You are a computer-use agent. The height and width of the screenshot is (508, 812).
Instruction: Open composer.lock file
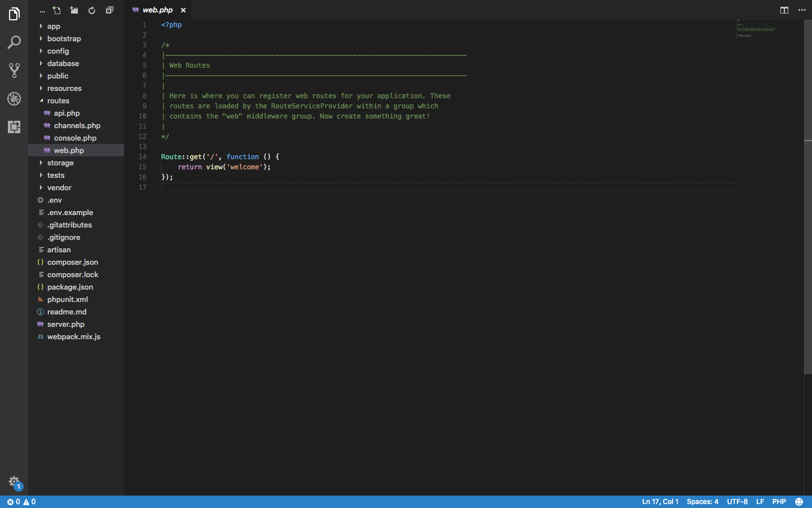76,274
